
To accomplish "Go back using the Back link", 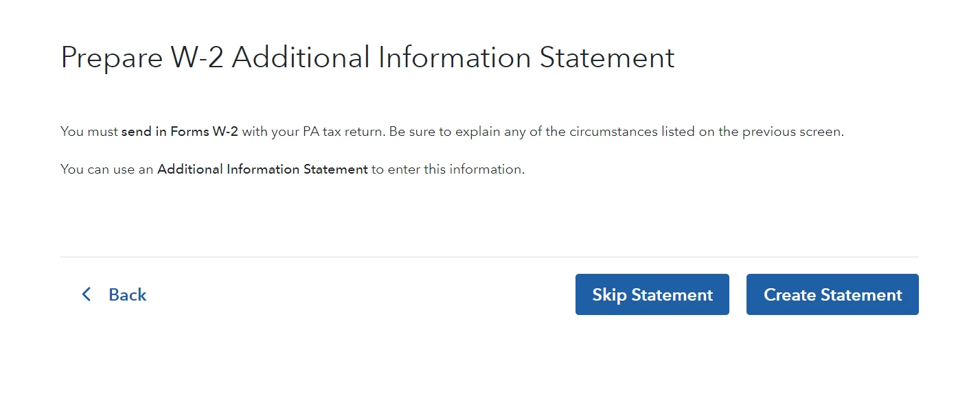I will (x=127, y=294).
